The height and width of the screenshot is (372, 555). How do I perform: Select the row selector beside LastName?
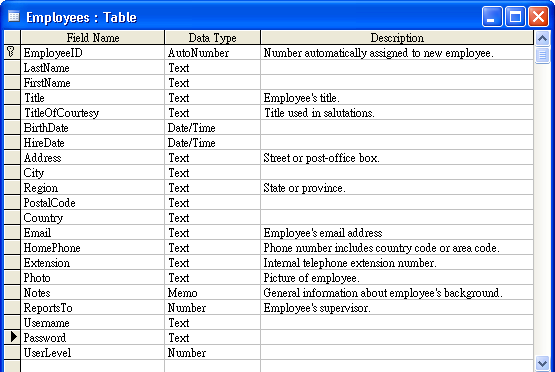click(x=12, y=67)
